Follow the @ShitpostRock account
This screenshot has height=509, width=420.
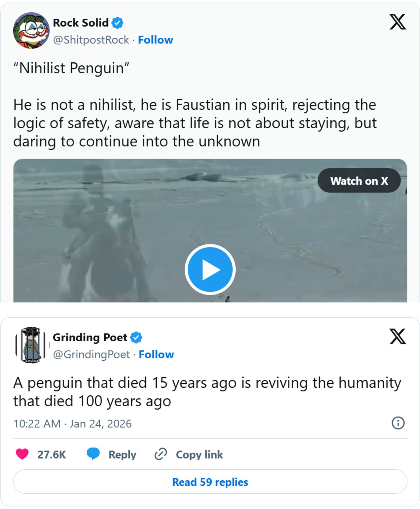click(155, 40)
